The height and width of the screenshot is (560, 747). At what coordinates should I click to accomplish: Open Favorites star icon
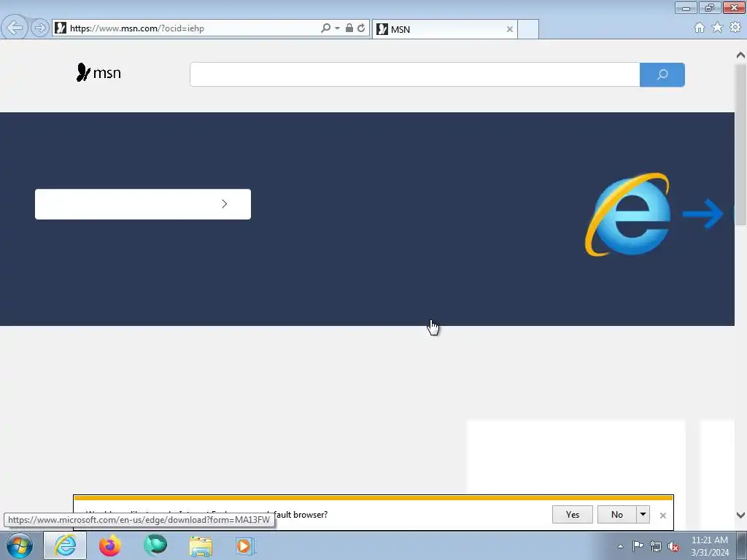pos(717,28)
